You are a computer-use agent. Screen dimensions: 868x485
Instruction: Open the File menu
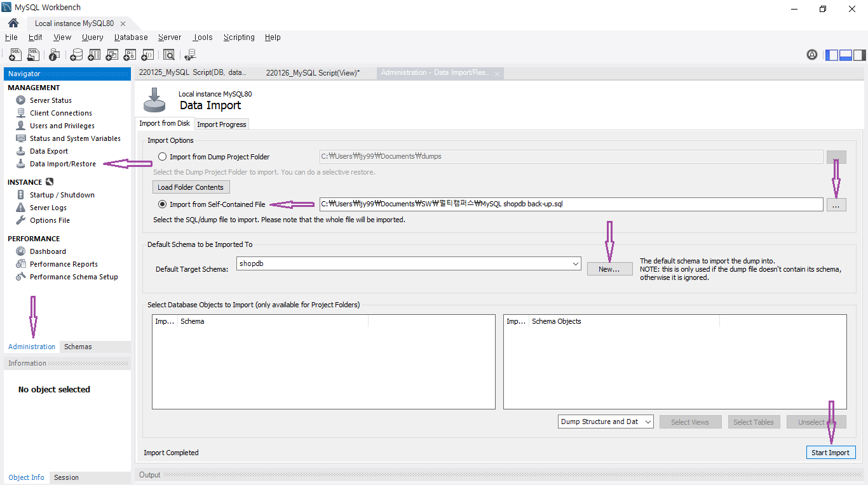click(x=11, y=37)
